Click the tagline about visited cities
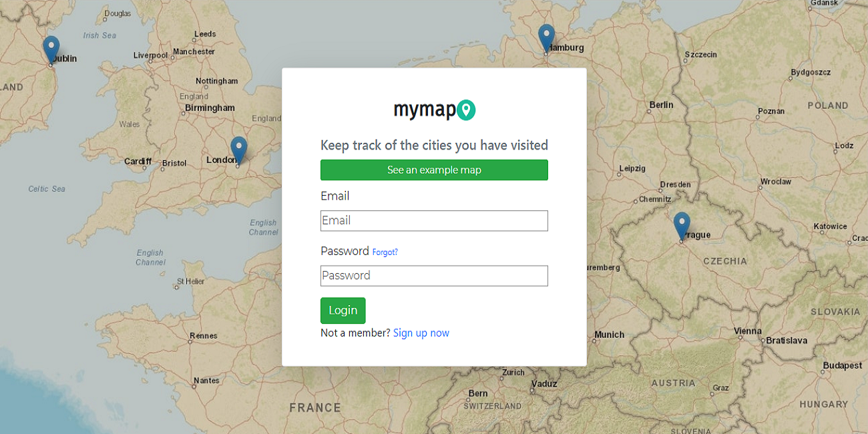Viewport: 868px width, 434px height. 434,145
